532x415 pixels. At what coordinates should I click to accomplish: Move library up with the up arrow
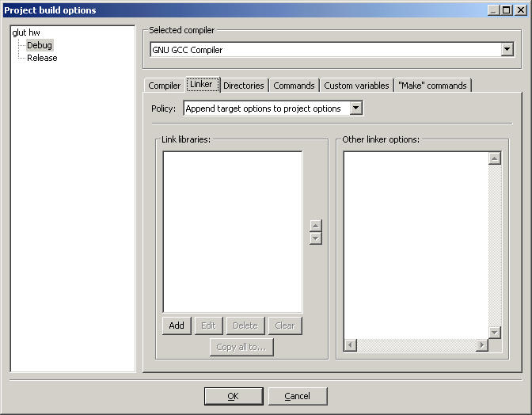(x=316, y=226)
